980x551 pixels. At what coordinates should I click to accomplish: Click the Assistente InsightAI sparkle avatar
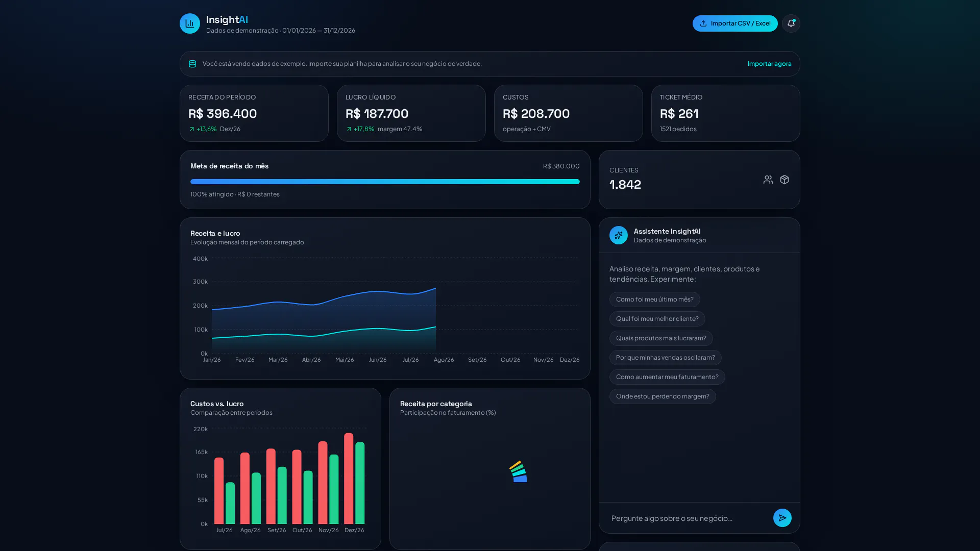point(619,235)
